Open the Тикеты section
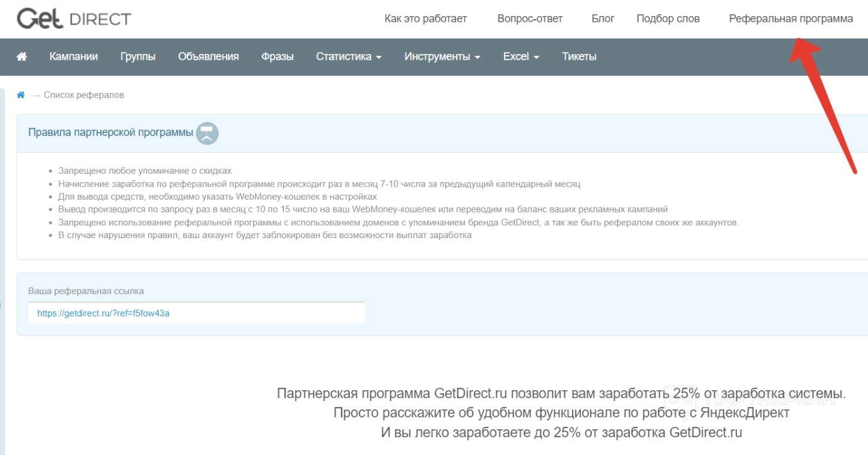 pyautogui.click(x=579, y=56)
